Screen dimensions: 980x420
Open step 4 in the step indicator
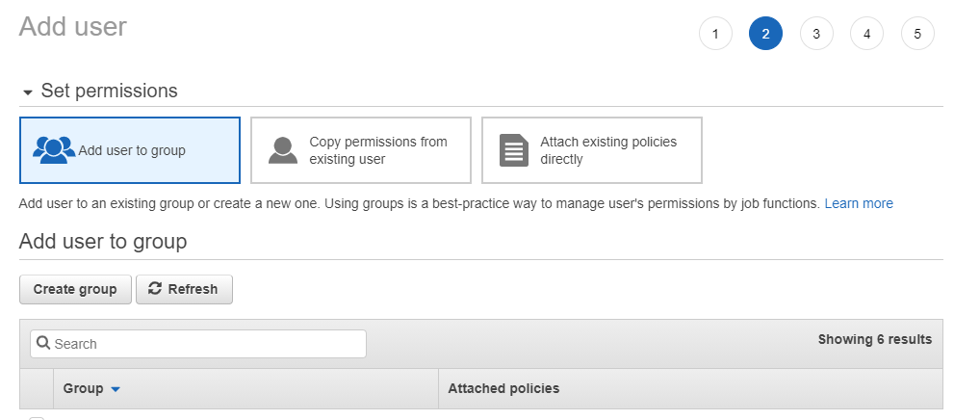pyautogui.click(x=866, y=34)
